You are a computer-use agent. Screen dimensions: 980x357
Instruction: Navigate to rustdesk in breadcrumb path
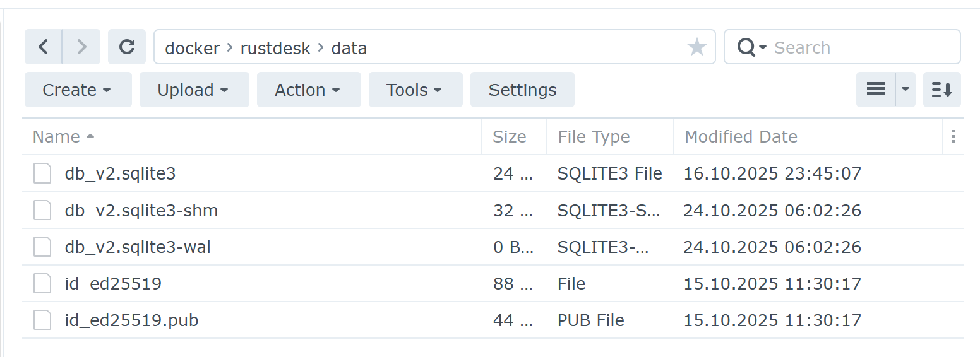(x=275, y=48)
